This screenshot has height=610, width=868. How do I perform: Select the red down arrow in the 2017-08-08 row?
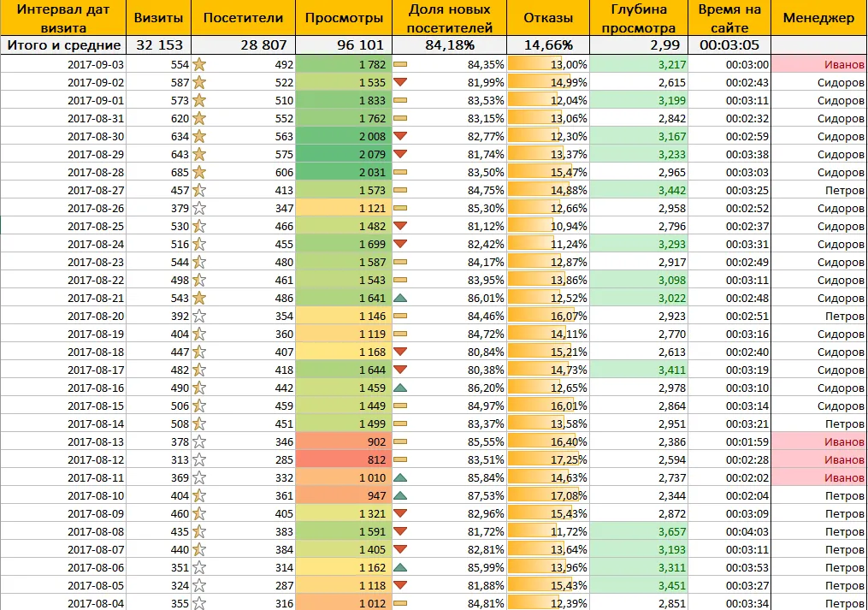coord(400,532)
